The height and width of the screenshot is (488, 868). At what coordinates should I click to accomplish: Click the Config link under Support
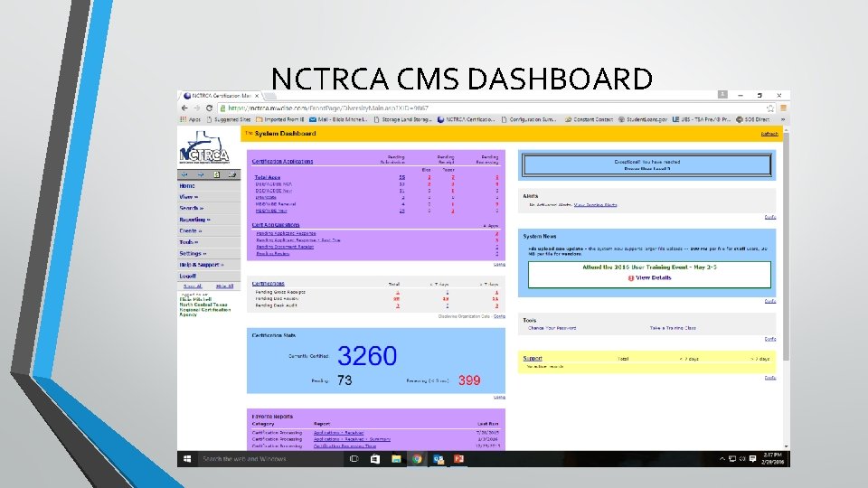tap(770, 378)
